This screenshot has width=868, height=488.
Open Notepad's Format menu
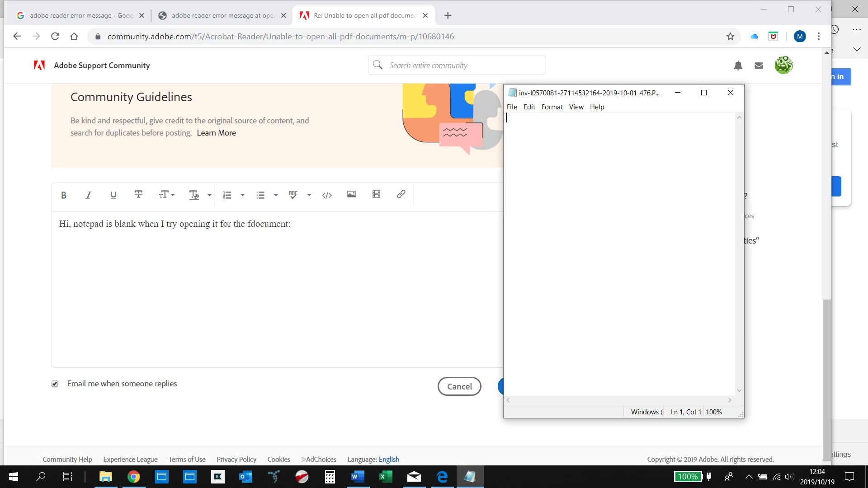click(552, 107)
